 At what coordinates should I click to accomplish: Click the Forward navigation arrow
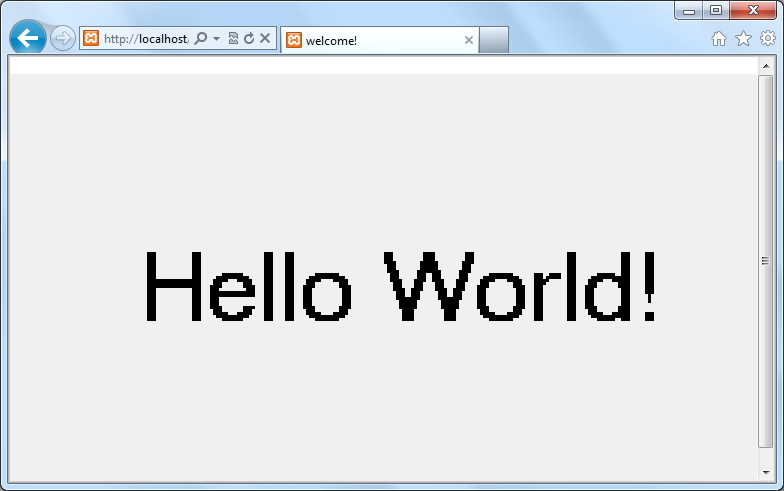point(62,39)
